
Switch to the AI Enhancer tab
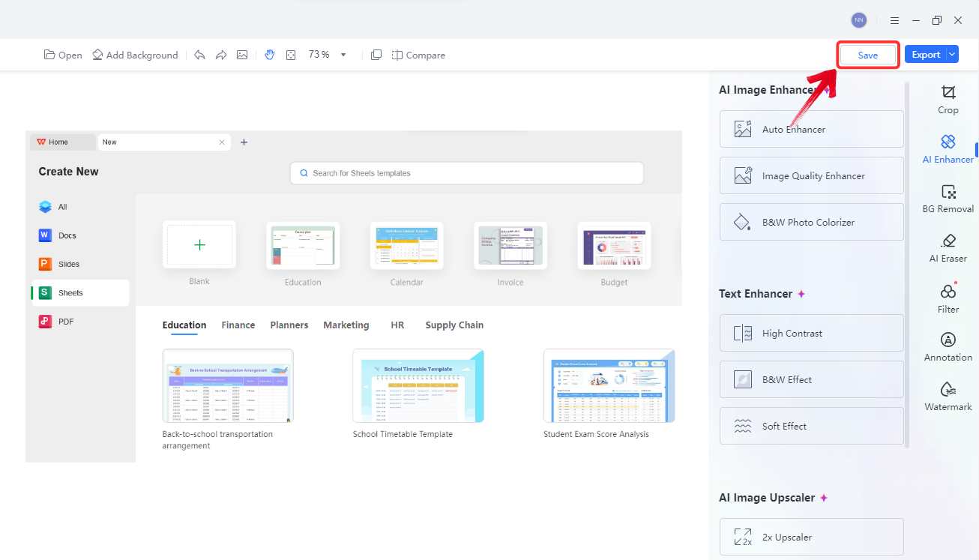948,149
